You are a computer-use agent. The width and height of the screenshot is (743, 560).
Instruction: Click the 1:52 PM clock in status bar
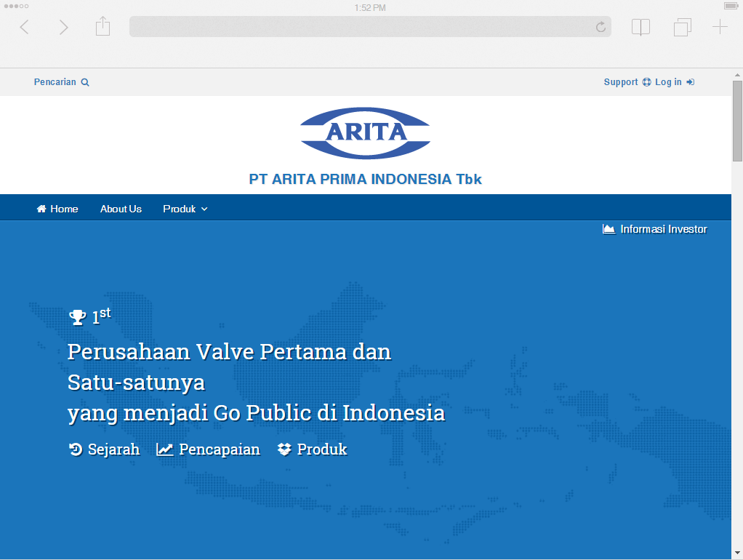370,7
